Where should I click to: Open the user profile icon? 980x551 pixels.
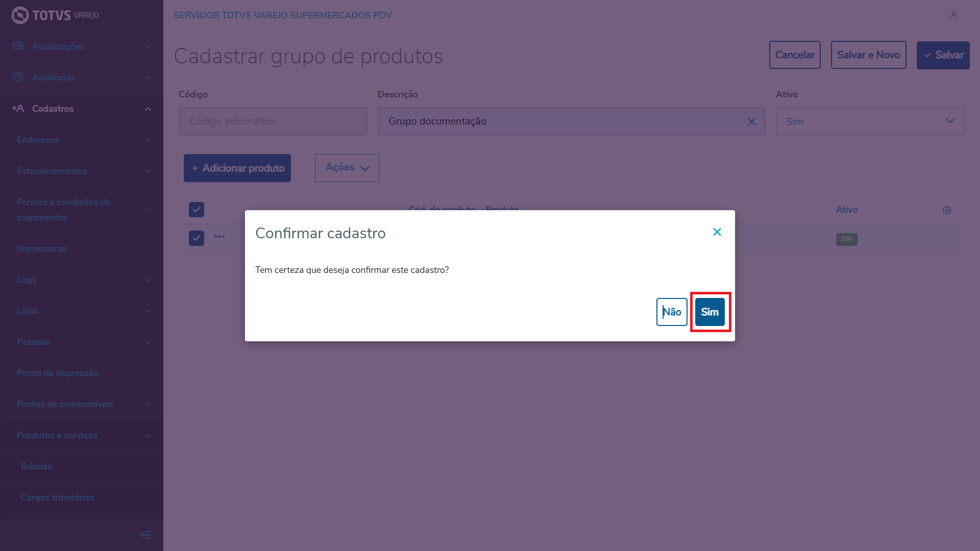953,15
